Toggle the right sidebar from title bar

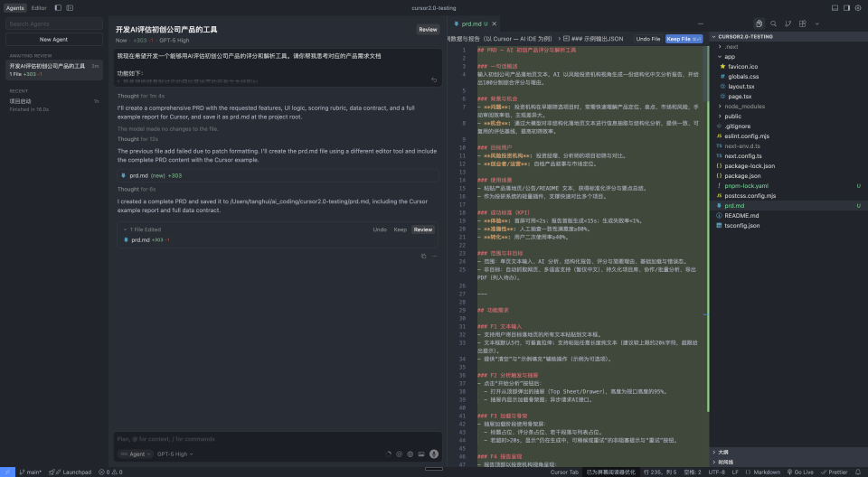coord(846,7)
